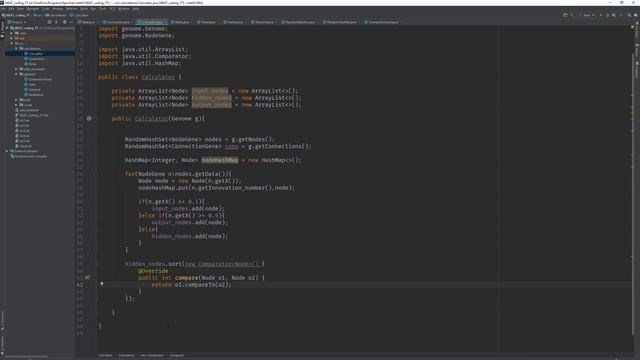The image size is (640, 360).
Task: Open the Window menu
Action: [x=123, y=9]
